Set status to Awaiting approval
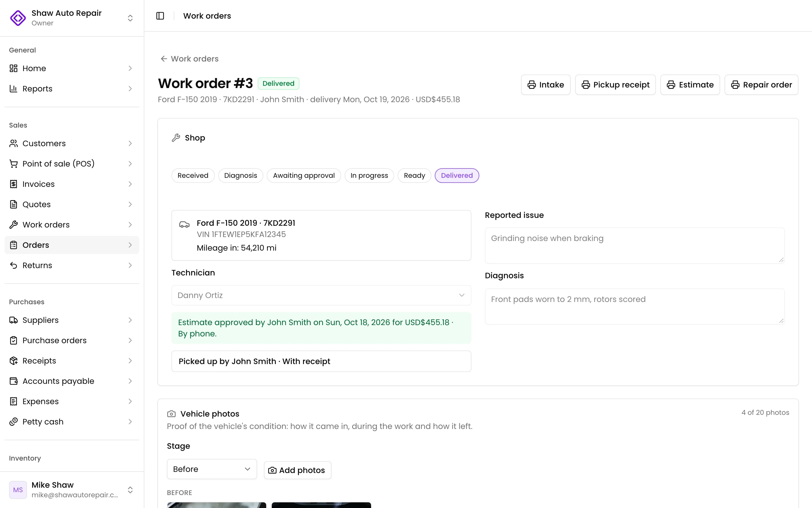Screen dimensions: 812x508 click(304, 175)
